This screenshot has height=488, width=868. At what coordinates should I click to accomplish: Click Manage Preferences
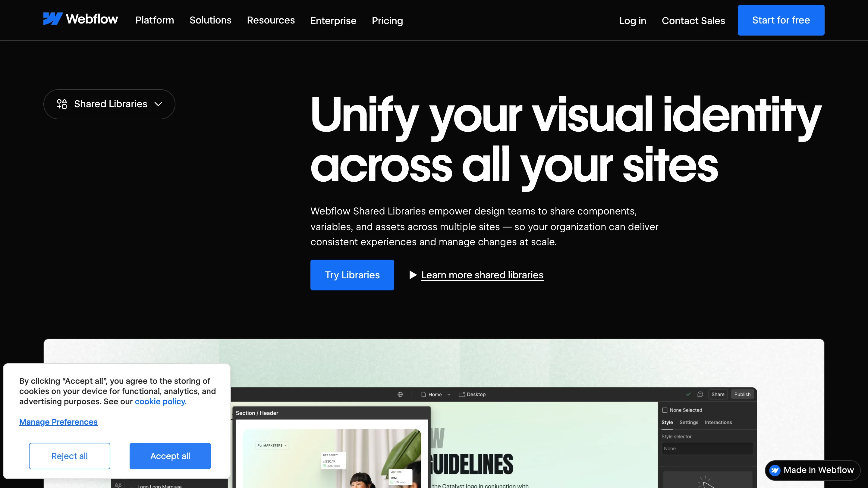pos(58,422)
